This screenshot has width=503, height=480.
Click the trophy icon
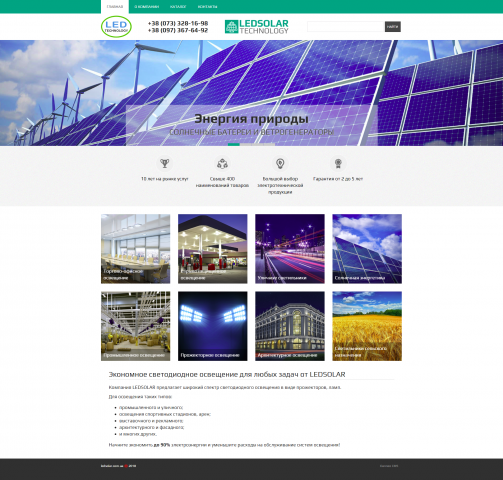point(165,163)
